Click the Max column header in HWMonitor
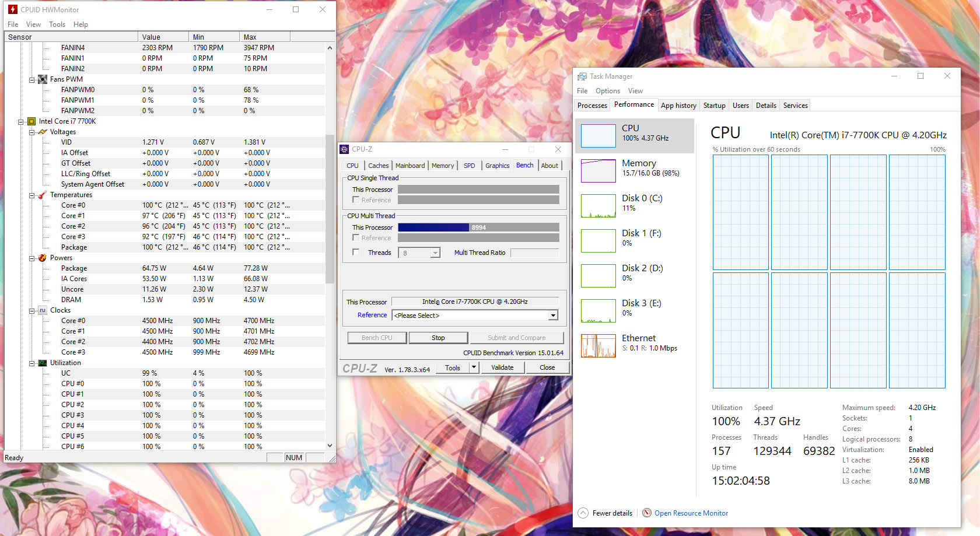Screen dimensions: 980x536 [264, 37]
